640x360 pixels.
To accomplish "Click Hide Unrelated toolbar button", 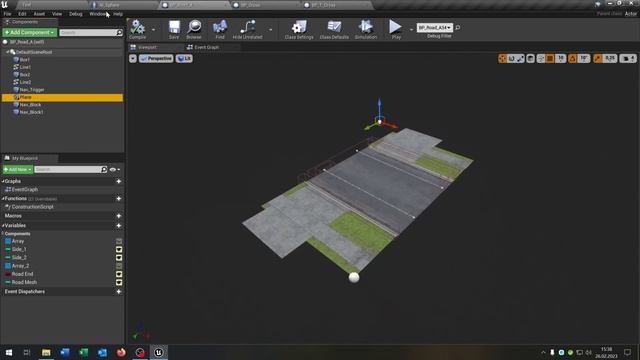I will (x=247, y=29).
